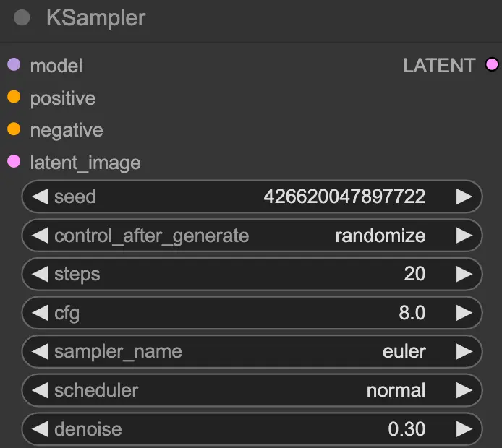Click the latent_image input connector dot

[14, 162]
